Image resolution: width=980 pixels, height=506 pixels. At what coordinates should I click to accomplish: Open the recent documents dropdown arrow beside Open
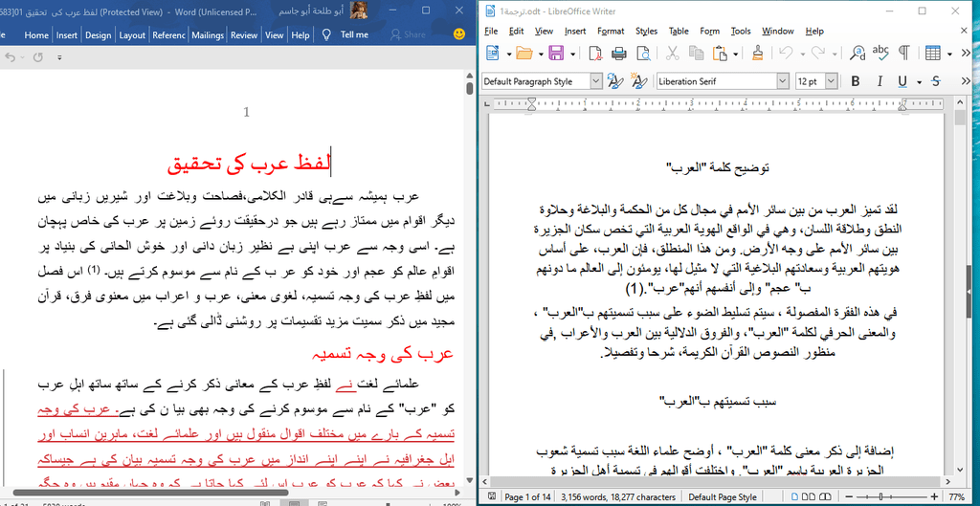click(540, 55)
